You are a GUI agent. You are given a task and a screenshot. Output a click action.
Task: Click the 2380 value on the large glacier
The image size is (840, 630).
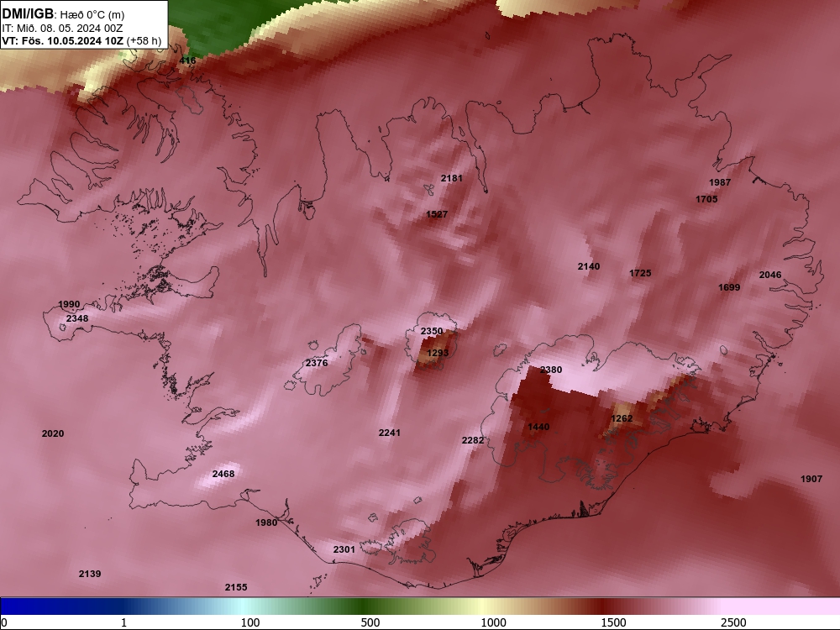[x=551, y=370]
